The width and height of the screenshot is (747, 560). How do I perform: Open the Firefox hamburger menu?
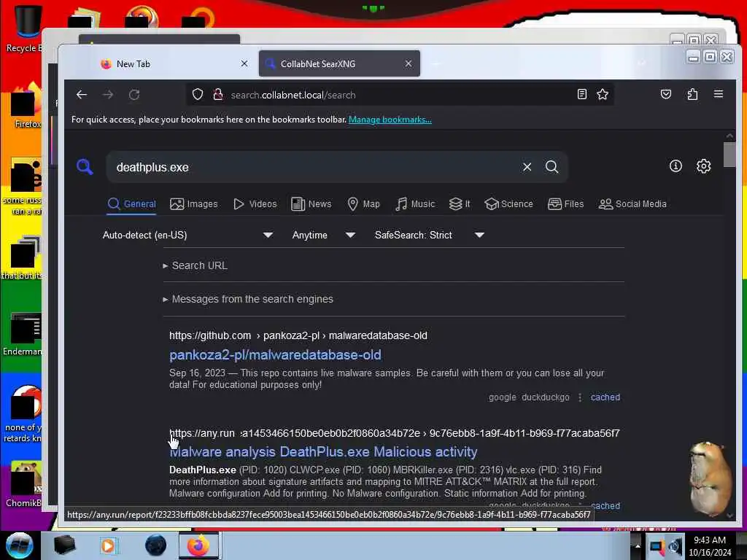[x=719, y=94]
